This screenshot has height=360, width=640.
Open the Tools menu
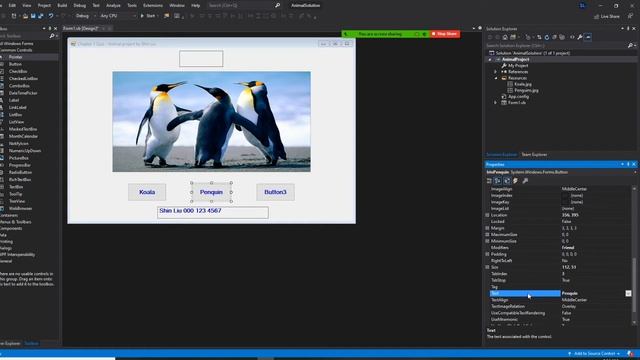[x=132, y=5]
